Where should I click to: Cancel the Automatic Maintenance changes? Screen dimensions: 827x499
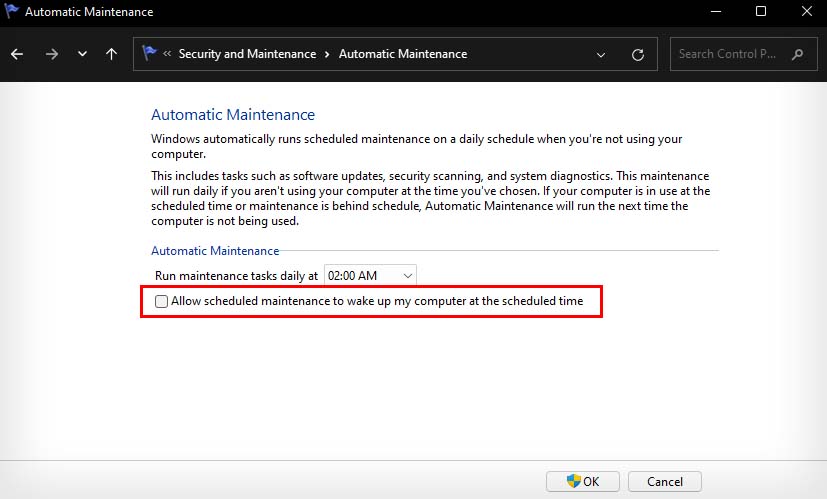pyautogui.click(x=665, y=482)
